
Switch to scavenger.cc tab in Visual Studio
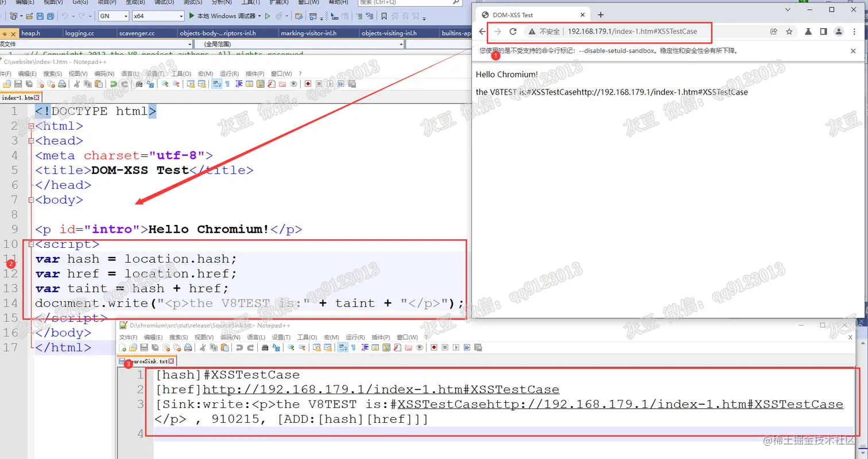coord(137,33)
